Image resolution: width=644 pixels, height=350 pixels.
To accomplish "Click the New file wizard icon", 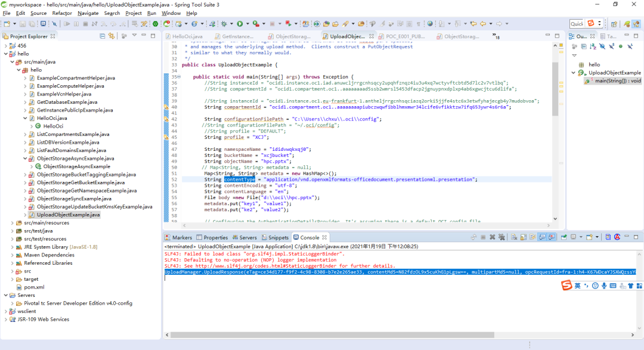I will click(x=7, y=24).
